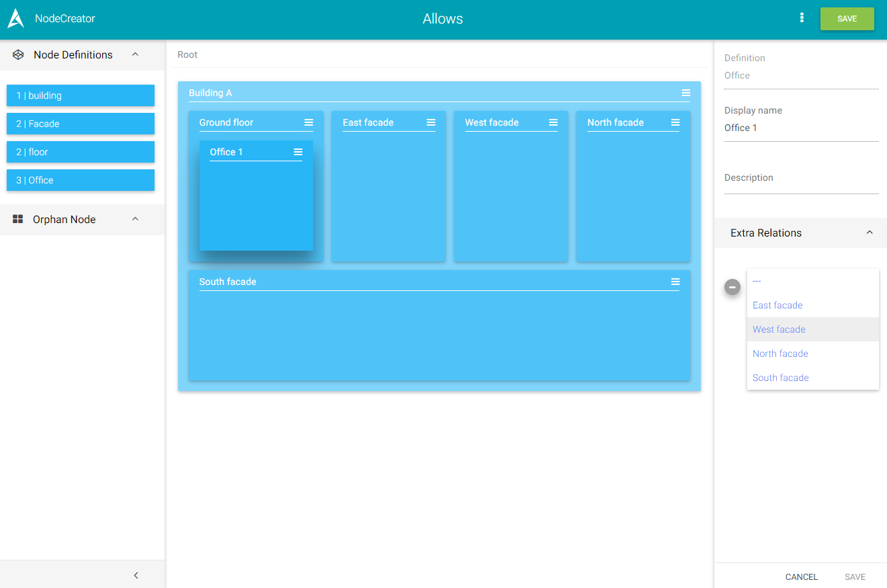Open Ground floor hamburger menu

coord(308,122)
